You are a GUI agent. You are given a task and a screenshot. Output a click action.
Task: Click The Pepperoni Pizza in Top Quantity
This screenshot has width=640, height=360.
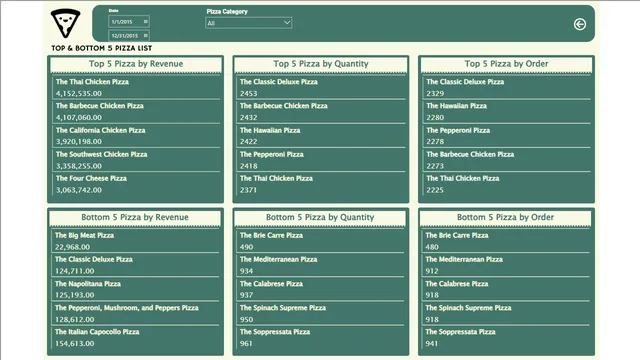(x=271, y=154)
